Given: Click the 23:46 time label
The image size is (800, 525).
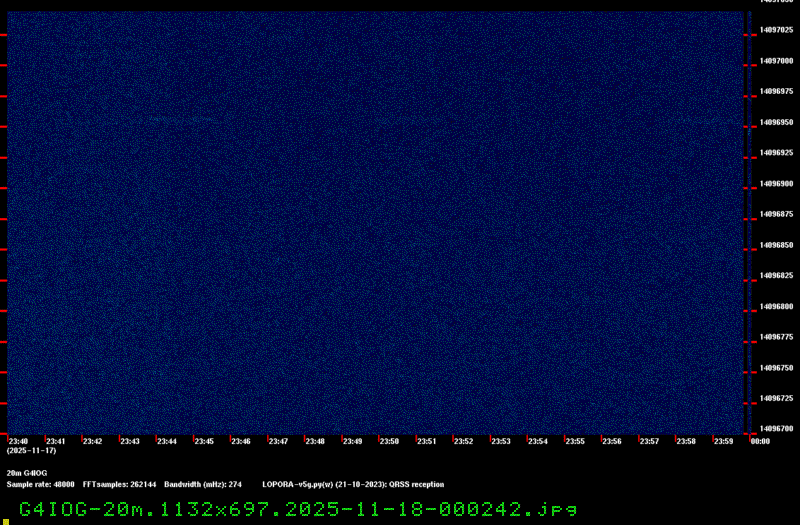Looking at the screenshot, I should 241,441.
